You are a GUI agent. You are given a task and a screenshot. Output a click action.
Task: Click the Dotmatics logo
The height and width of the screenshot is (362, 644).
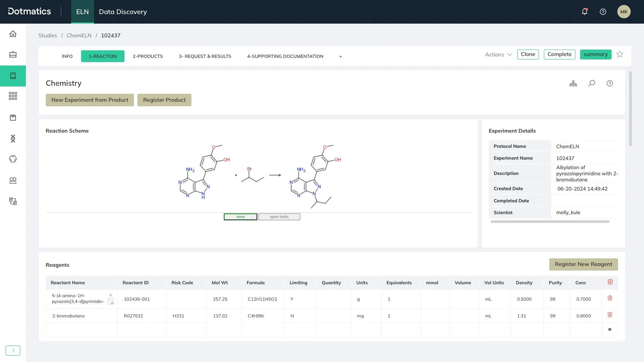(x=29, y=11)
